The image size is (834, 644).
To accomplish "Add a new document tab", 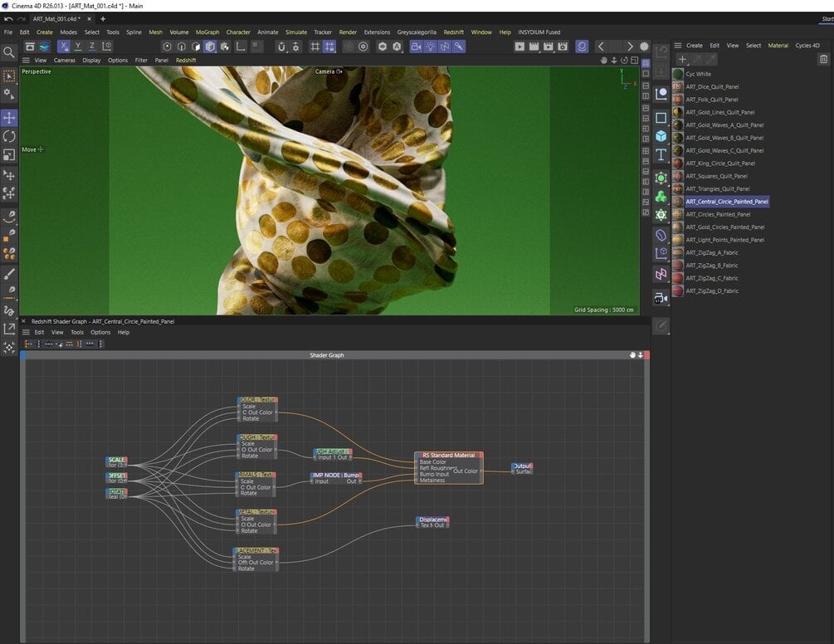I will (103, 18).
